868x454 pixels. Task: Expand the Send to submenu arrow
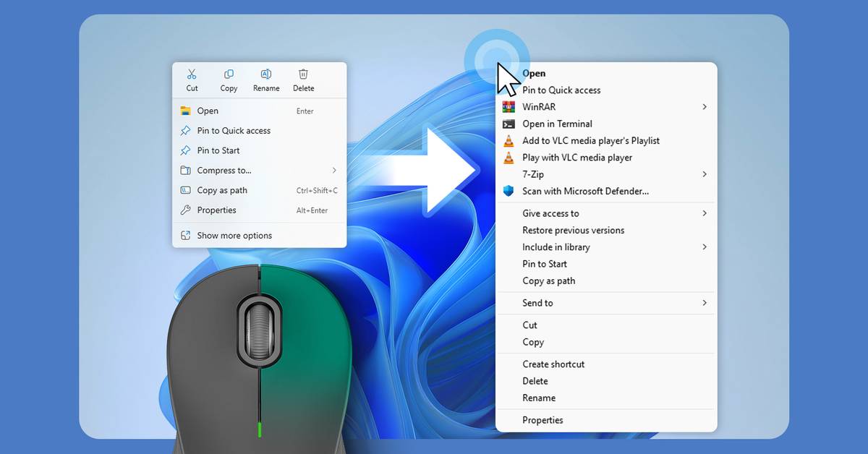[705, 303]
